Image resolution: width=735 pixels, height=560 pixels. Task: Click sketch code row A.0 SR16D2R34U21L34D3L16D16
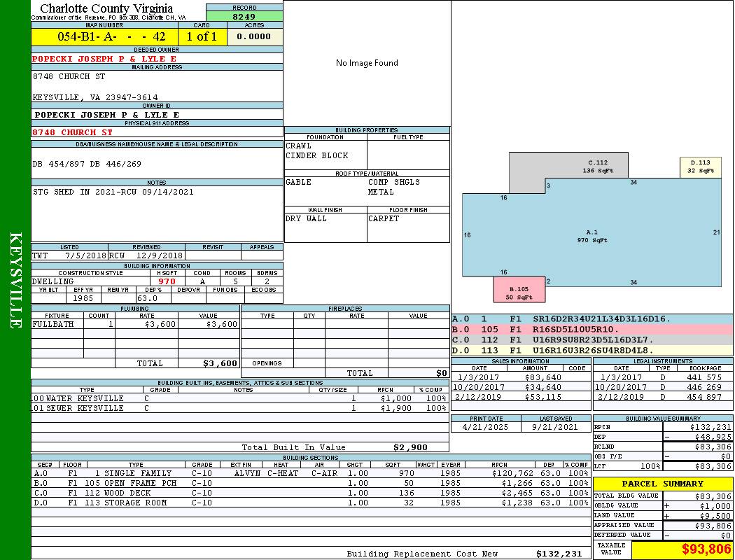[592, 319]
